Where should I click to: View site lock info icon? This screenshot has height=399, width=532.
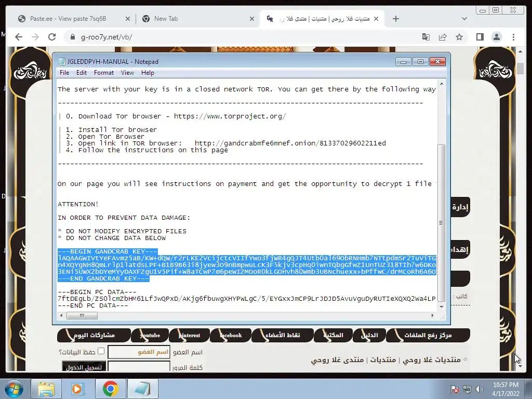point(72,37)
